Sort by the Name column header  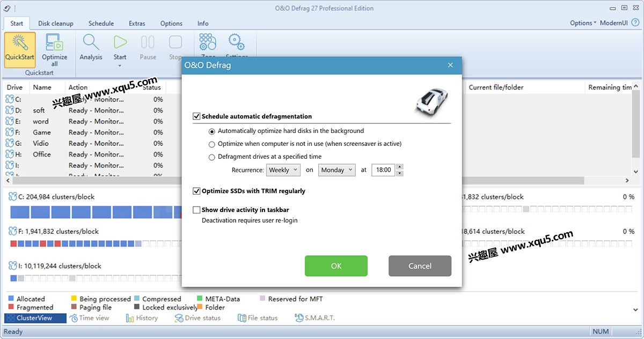pos(42,87)
